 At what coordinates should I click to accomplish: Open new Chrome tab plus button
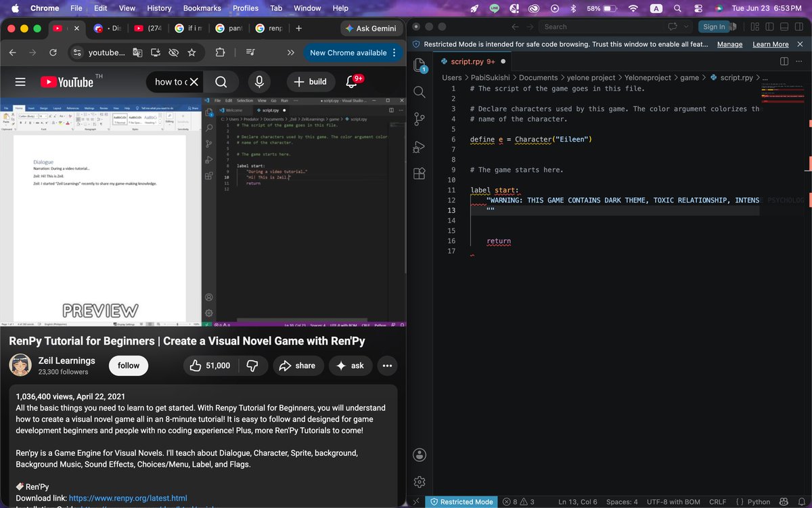pos(298,28)
